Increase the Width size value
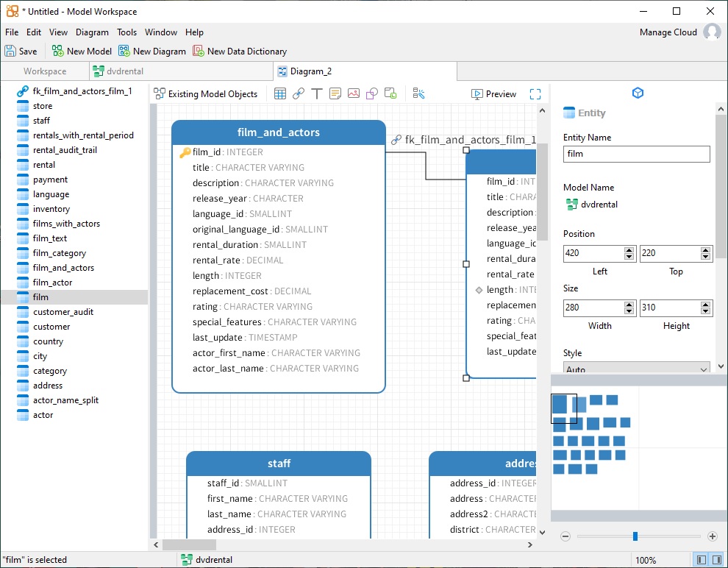The width and height of the screenshot is (728, 568). [x=629, y=304]
